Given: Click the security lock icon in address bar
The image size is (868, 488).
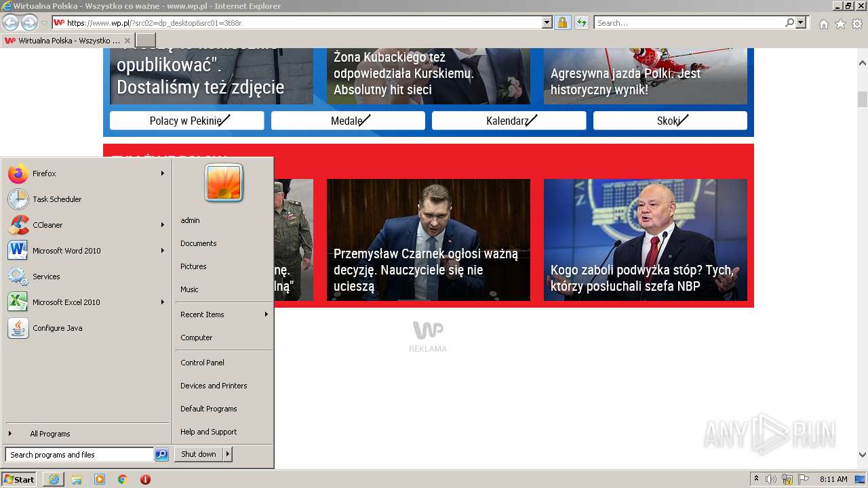Looking at the screenshot, I should (563, 22).
